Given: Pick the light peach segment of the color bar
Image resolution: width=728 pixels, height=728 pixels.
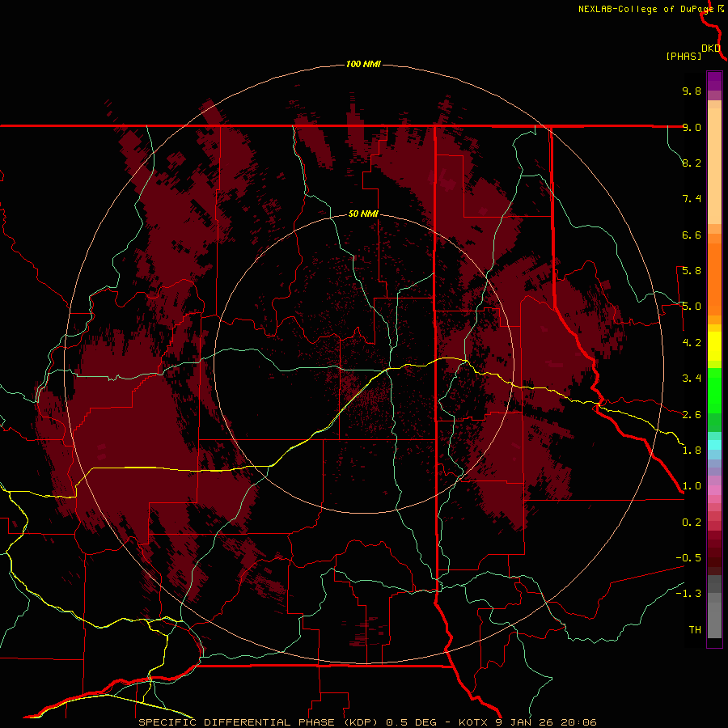Looking at the screenshot, I should click(x=714, y=166).
